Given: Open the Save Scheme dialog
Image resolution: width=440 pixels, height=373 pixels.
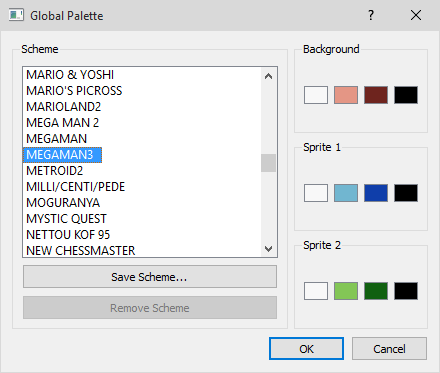Looking at the screenshot, I should [x=150, y=277].
